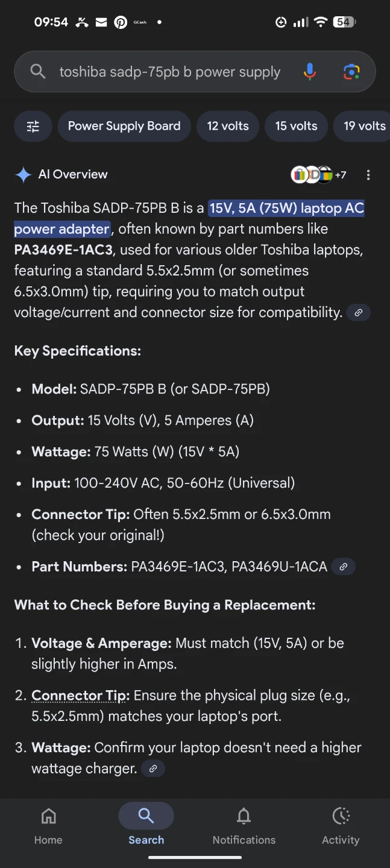
Task: Open the Notifications tab
Action: [244, 826]
